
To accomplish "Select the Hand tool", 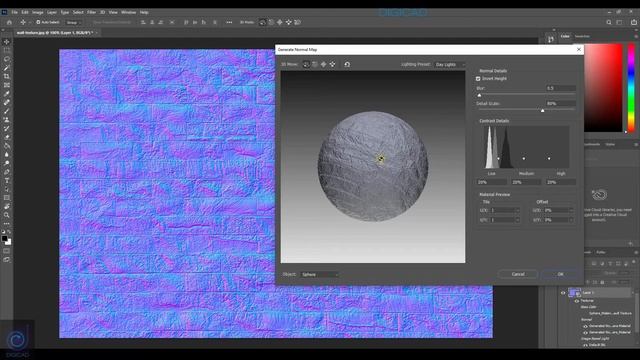I will tap(7, 207).
